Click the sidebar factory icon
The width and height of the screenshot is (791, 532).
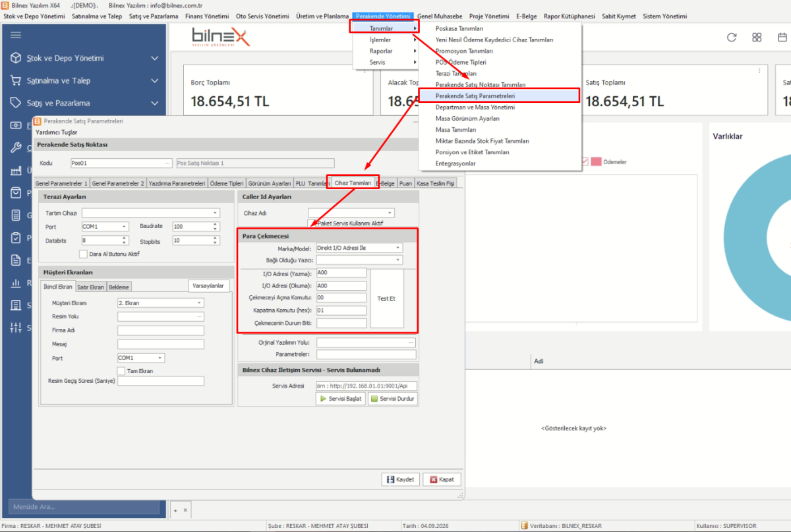(x=16, y=170)
